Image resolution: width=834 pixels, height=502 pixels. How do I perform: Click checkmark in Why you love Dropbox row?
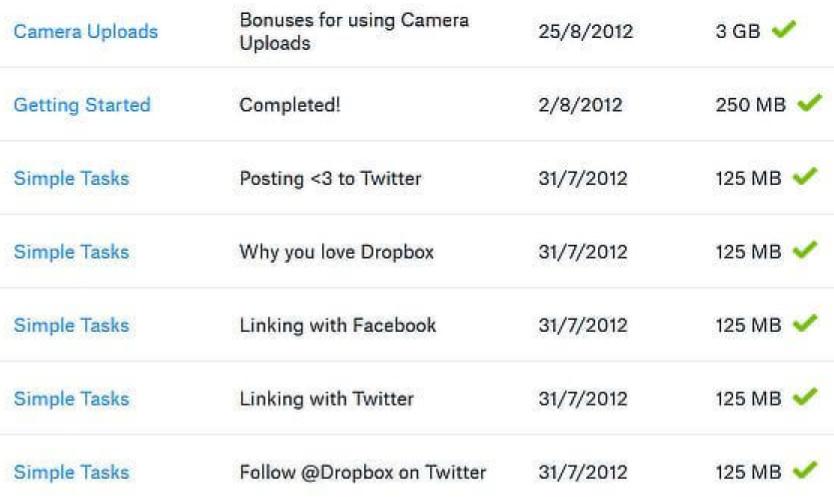805,249
